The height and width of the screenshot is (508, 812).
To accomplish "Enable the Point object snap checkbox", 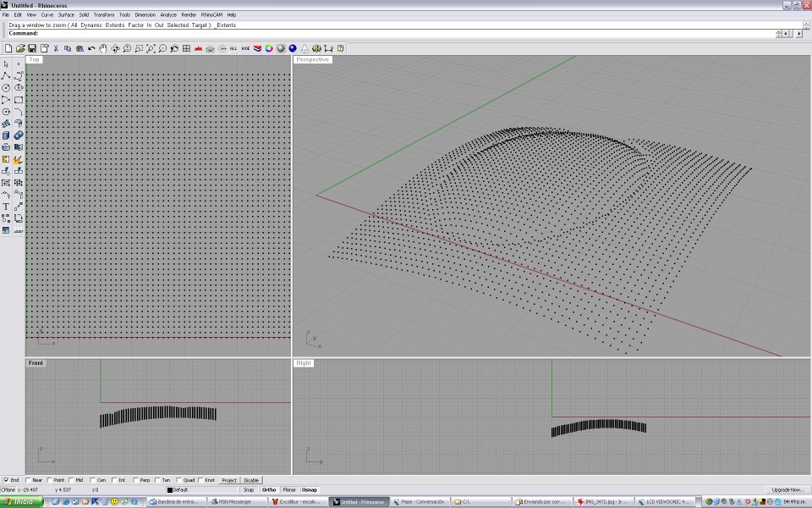I will click(x=50, y=480).
